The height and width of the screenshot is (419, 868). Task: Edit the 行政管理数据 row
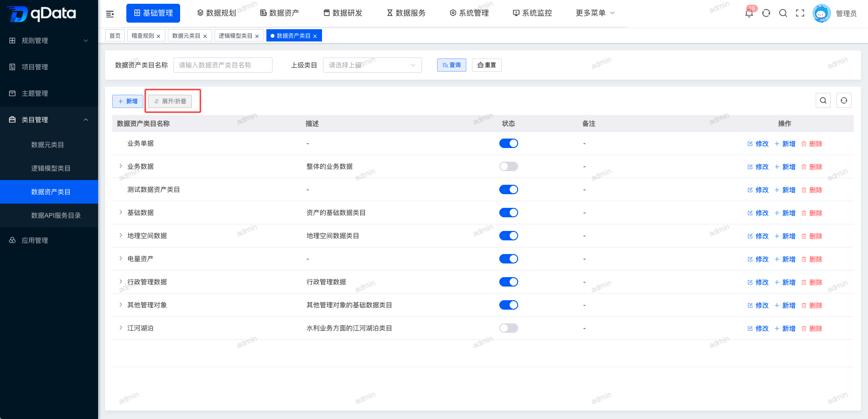[x=758, y=282]
